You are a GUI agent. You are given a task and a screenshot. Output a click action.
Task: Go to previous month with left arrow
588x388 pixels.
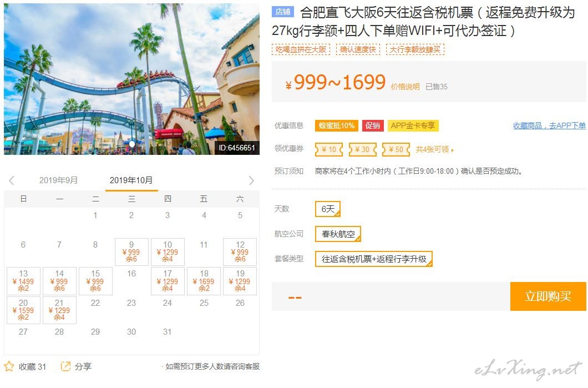coord(12,180)
